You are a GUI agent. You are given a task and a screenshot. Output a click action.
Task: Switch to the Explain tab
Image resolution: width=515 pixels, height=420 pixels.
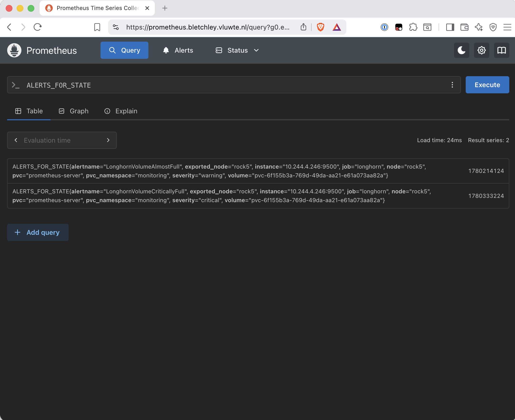click(x=121, y=111)
